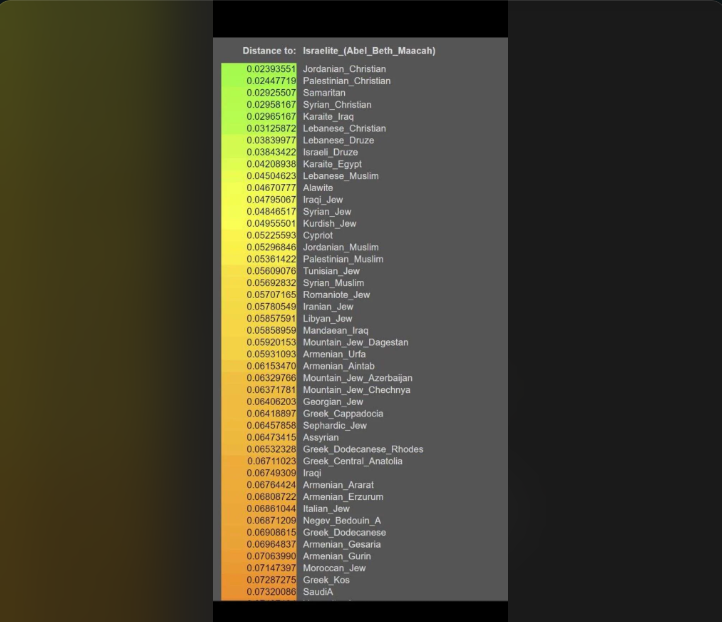Image resolution: width=722 pixels, height=622 pixels.
Task: Select Negev_Bedouin_A label
Action: 342,521
